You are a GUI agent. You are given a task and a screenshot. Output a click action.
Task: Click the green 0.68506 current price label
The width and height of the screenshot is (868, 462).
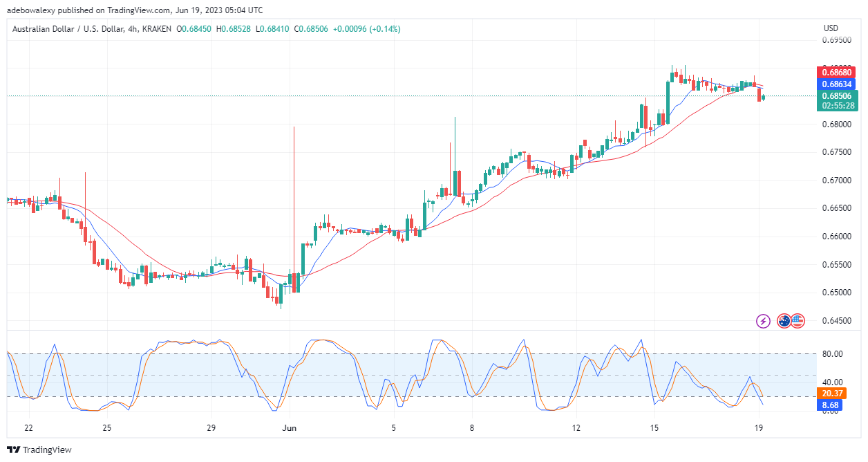(837, 95)
